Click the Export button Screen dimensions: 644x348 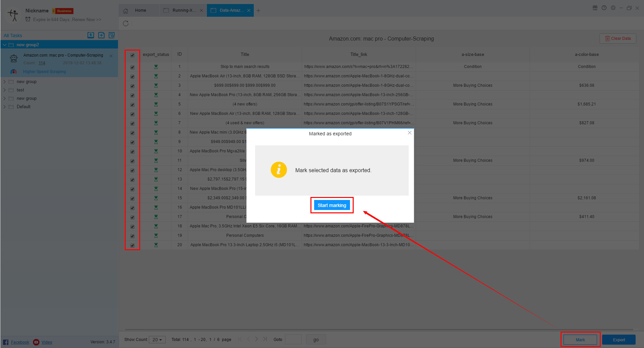coord(619,340)
